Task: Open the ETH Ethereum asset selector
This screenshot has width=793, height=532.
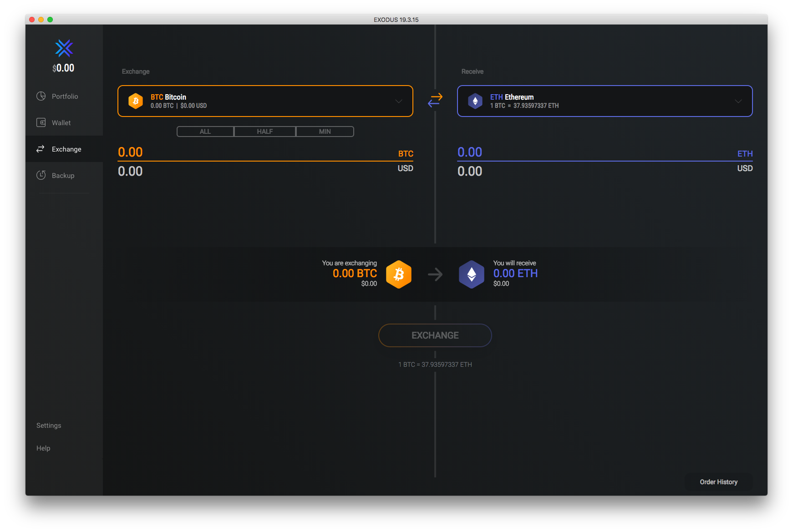Action: click(x=605, y=101)
